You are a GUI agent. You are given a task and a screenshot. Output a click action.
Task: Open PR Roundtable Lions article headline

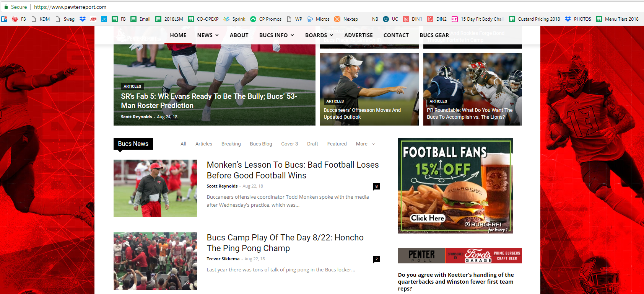pos(470,113)
